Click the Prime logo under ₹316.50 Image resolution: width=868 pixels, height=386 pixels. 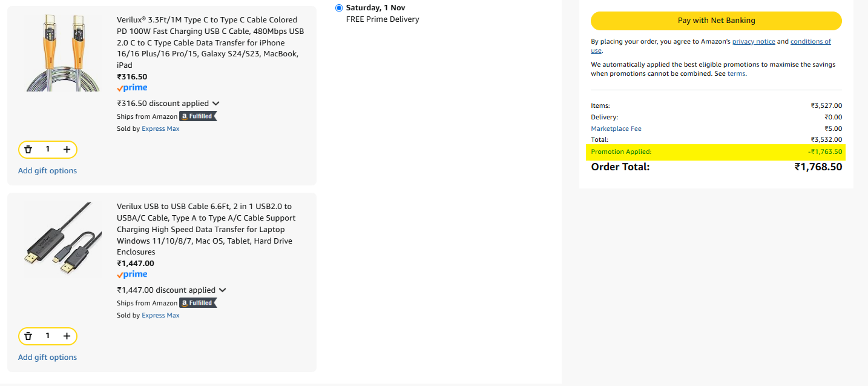(x=132, y=88)
